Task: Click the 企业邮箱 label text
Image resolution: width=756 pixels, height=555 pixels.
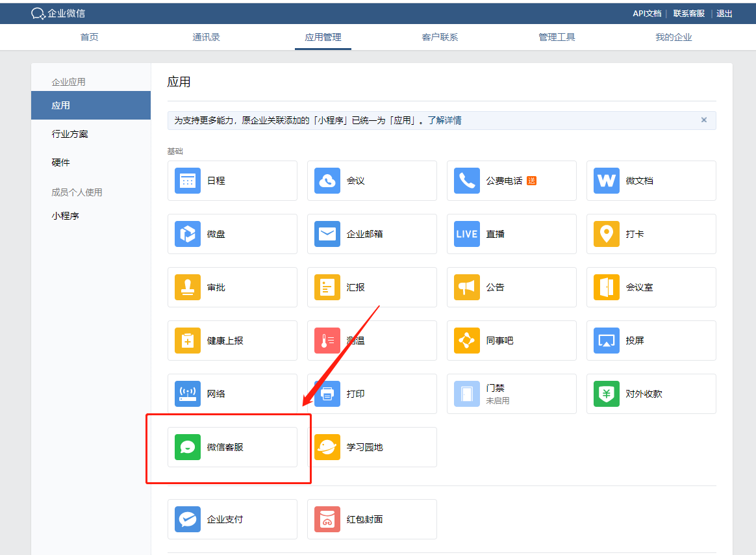Action: pyautogui.click(x=364, y=234)
